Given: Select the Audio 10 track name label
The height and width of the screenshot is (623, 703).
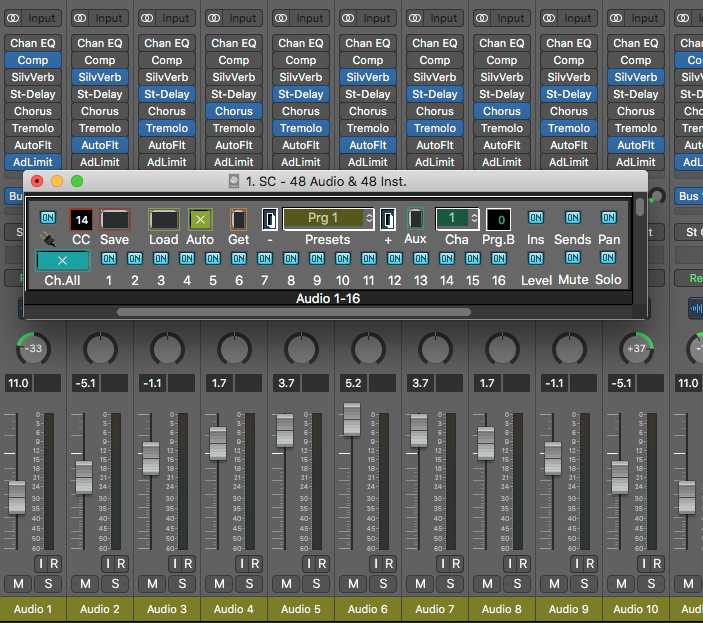Looking at the screenshot, I should pos(636,609).
